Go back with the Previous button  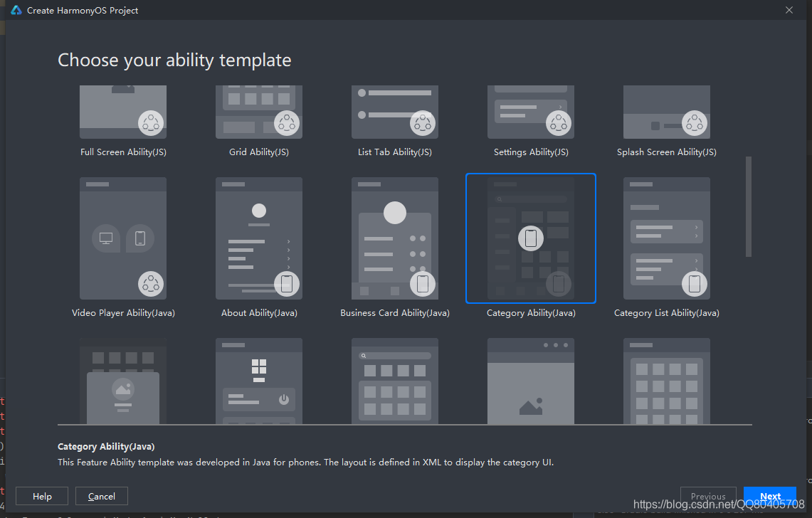(708, 496)
